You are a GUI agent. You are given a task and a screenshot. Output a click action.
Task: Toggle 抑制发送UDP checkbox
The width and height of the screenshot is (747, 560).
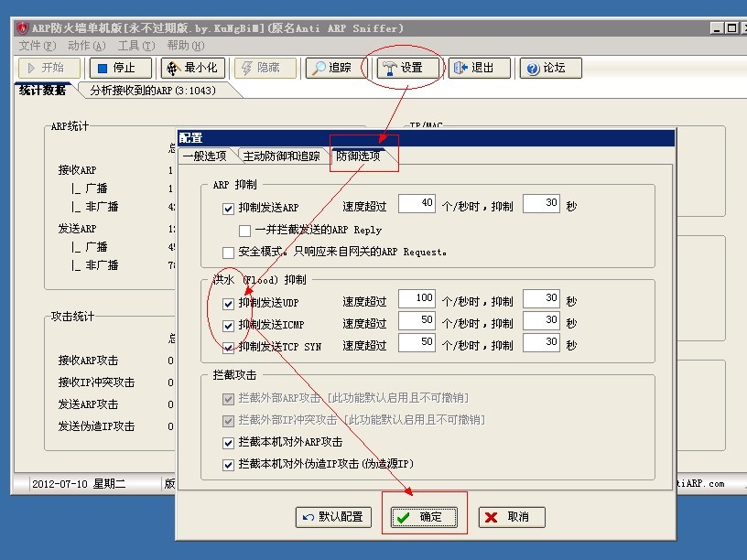tap(228, 304)
